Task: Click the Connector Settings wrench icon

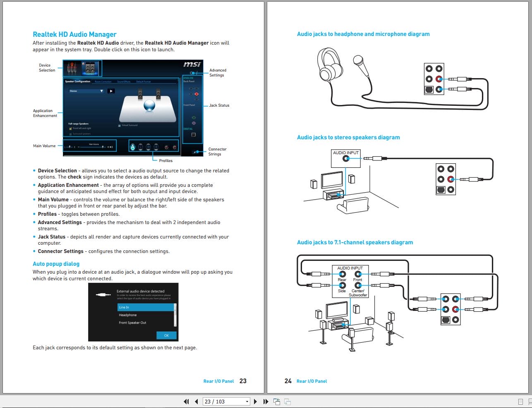Action: [195, 152]
